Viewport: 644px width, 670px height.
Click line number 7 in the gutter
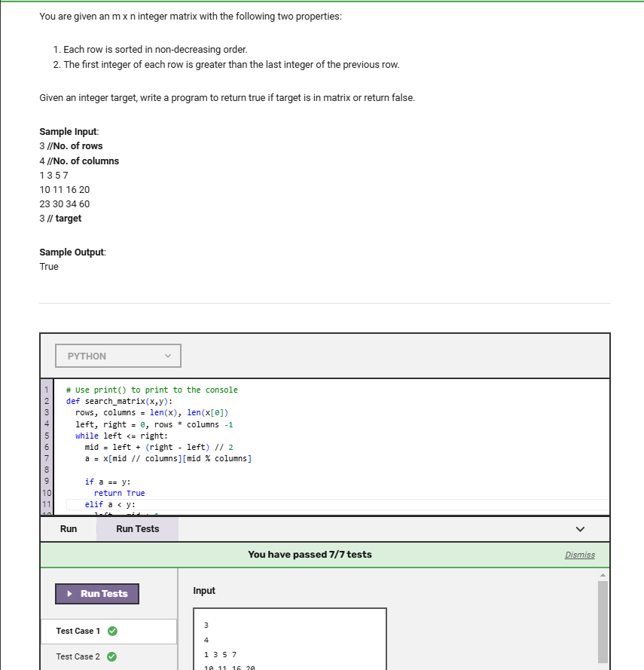click(47, 458)
